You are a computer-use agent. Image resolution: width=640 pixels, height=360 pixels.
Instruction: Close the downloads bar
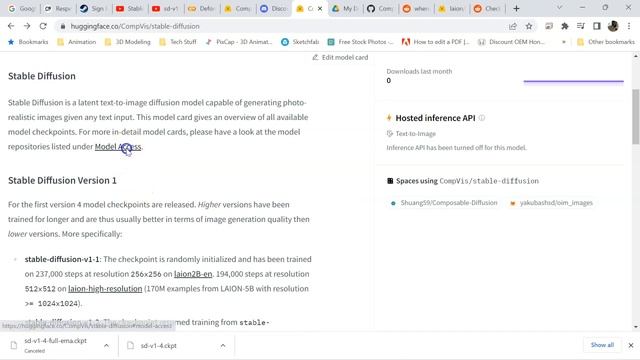click(631, 345)
